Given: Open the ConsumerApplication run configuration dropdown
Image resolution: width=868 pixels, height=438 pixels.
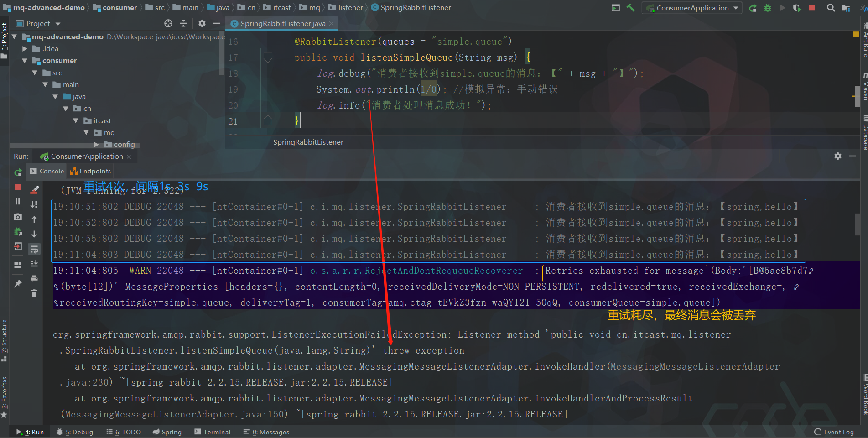Looking at the screenshot, I should tap(692, 8).
